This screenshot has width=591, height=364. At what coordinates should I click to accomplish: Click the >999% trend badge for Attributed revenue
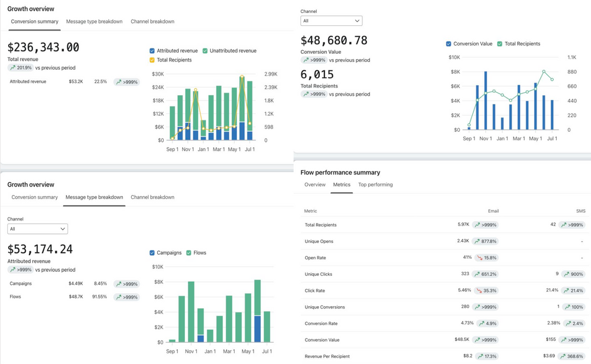point(129,82)
